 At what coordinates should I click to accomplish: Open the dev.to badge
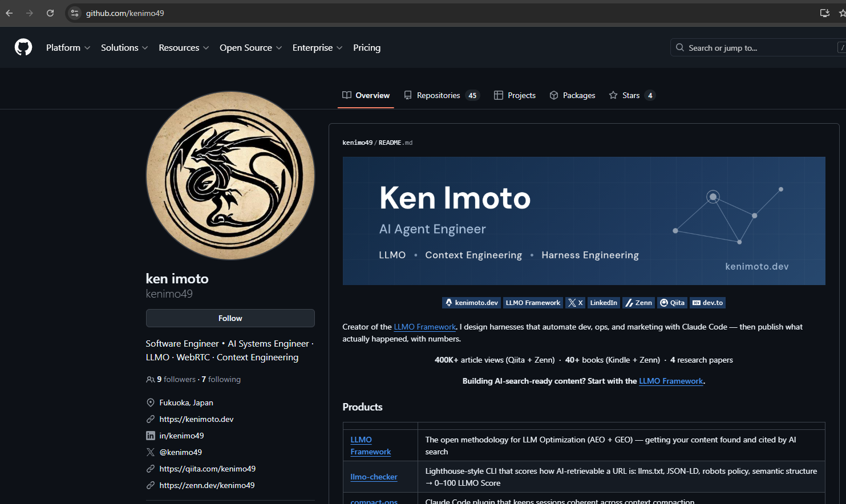coord(707,303)
